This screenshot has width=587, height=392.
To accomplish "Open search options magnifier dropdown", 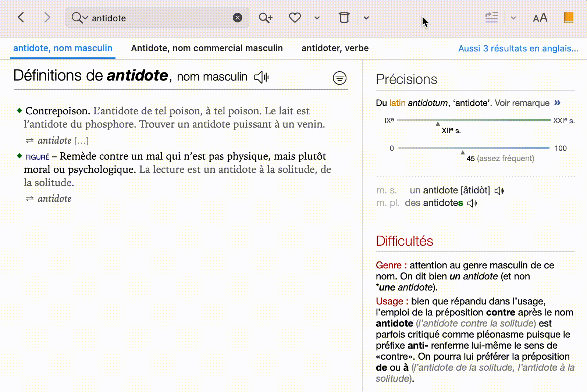I will click(x=79, y=18).
